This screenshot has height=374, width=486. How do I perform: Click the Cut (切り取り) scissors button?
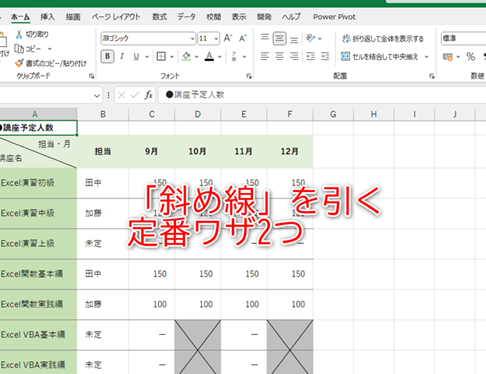tap(32, 34)
